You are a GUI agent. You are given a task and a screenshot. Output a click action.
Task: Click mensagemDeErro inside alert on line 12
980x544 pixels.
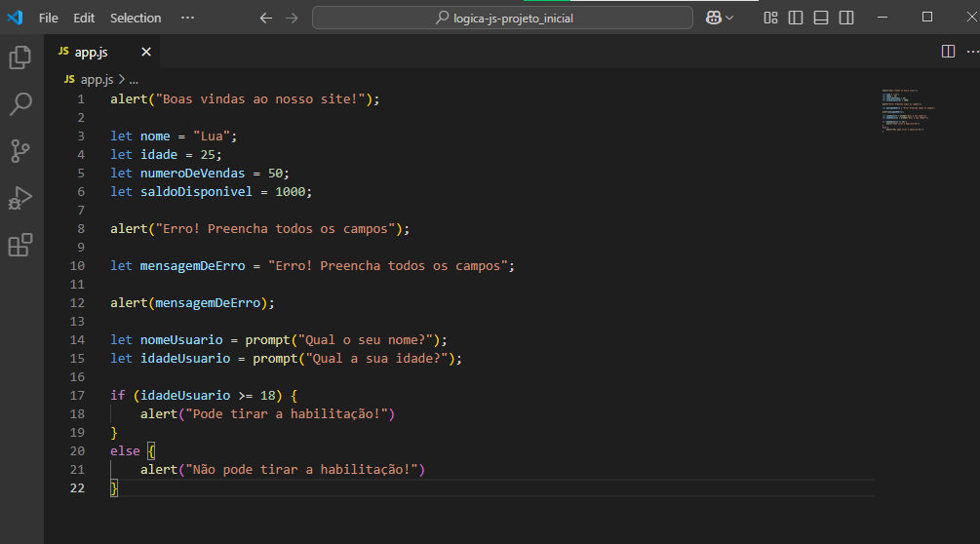pyautogui.click(x=208, y=302)
